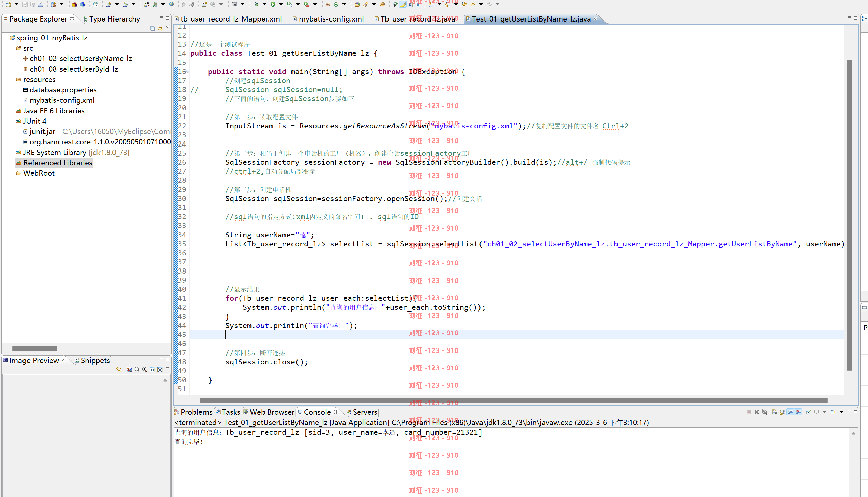
Task: Toggle image preview transparency background icon
Action: tap(129, 370)
